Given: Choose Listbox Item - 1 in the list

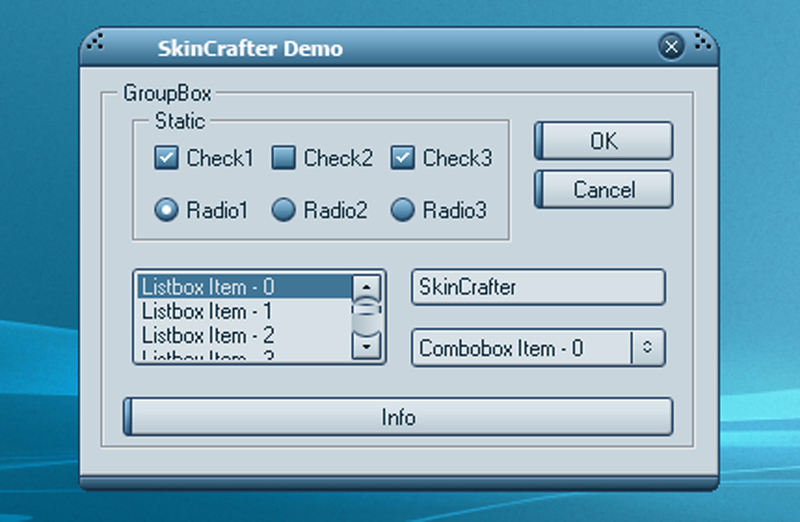Looking at the screenshot, I should pos(243,311).
